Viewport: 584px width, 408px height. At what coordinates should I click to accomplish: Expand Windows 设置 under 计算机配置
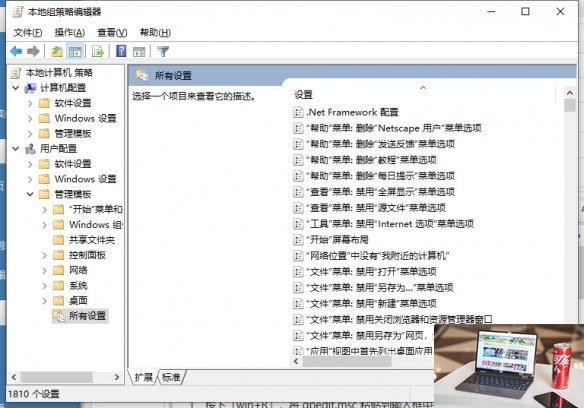coord(30,118)
